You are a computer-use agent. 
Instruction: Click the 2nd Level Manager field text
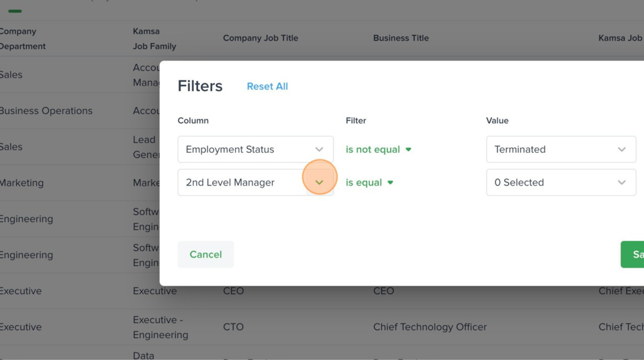tap(230, 183)
